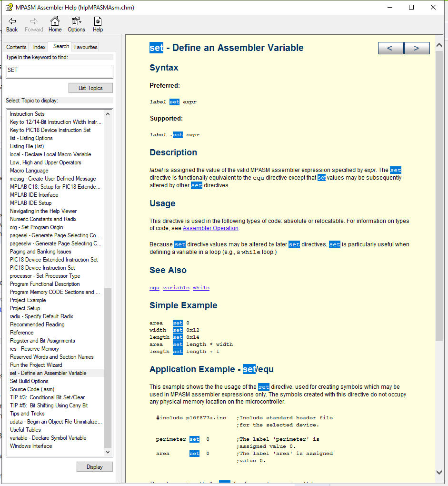Click the keyword search input field

(60, 71)
